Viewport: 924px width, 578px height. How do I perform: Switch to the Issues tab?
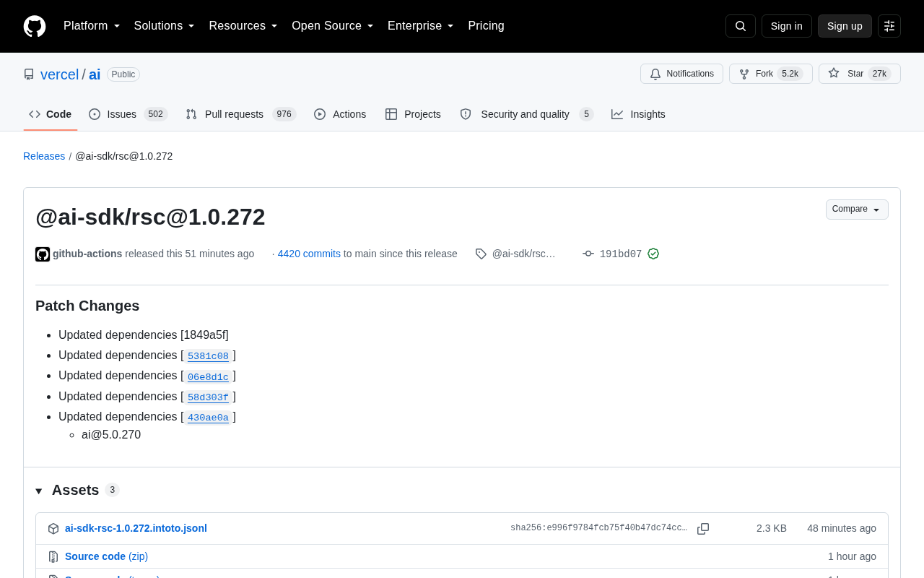click(128, 114)
